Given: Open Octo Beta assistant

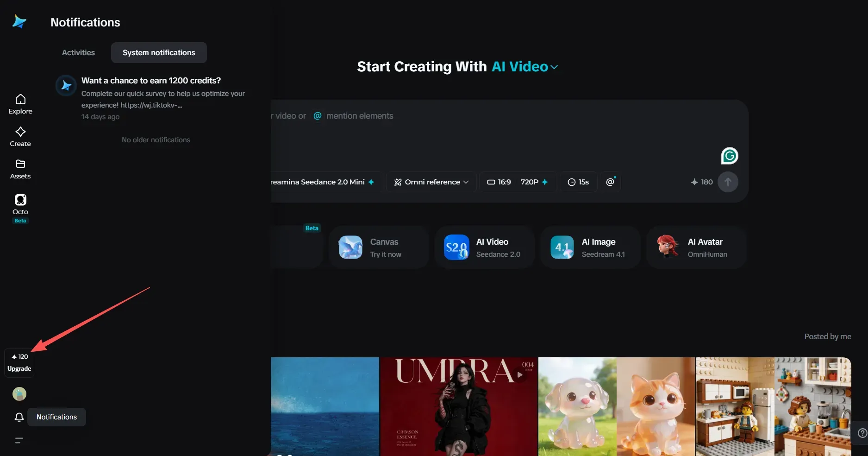Looking at the screenshot, I should tap(20, 208).
